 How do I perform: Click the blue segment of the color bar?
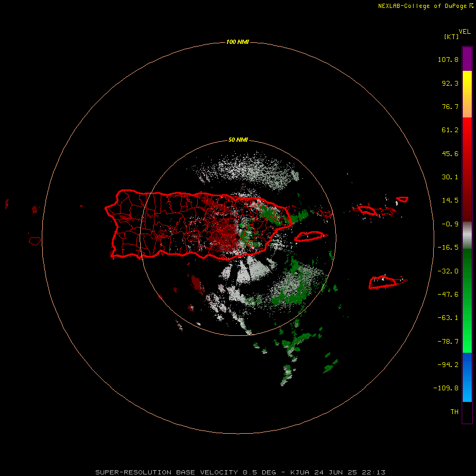point(467,377)
